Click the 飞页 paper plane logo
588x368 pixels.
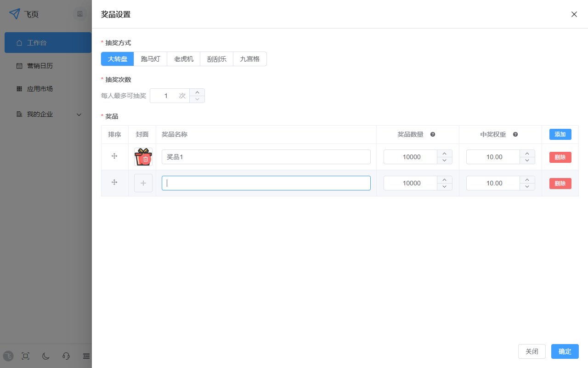pos(14,14)
